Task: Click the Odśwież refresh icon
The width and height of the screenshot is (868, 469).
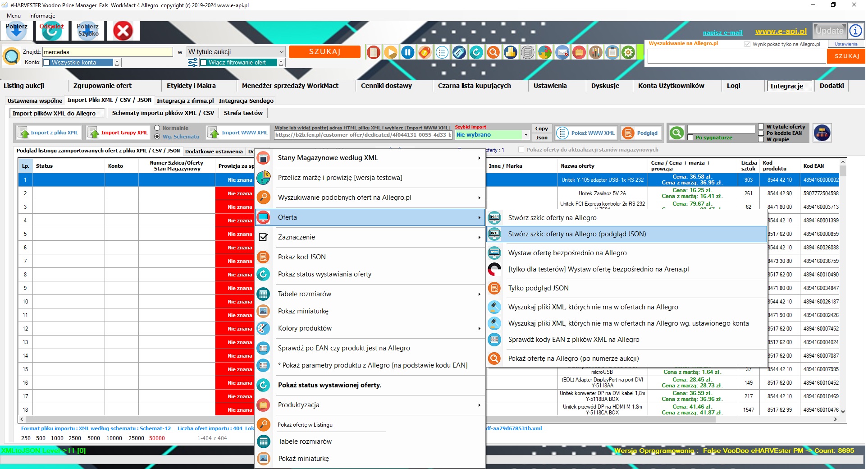Action: (52, 31)
